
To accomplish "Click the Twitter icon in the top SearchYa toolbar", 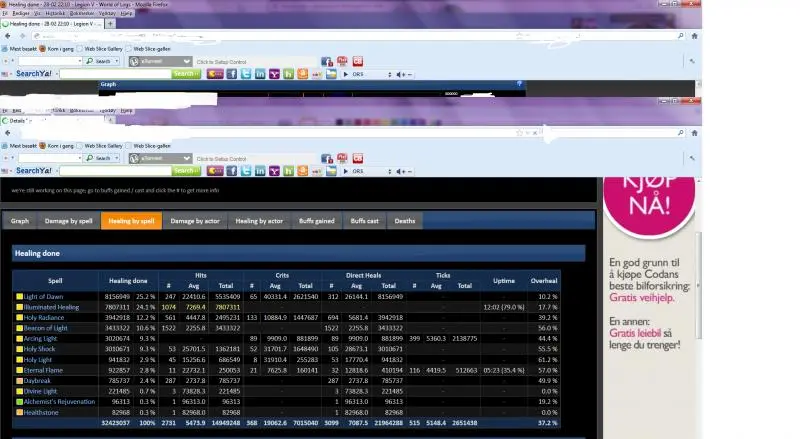I will coord(246,73).
